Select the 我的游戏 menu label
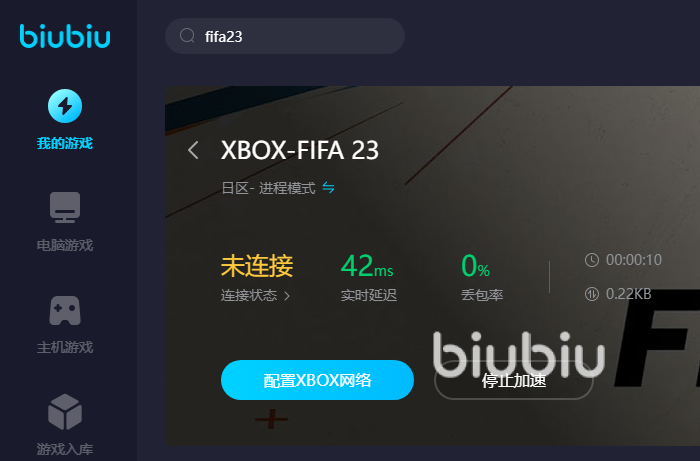This screenshot has width=700, height=461. click(65, 143)
